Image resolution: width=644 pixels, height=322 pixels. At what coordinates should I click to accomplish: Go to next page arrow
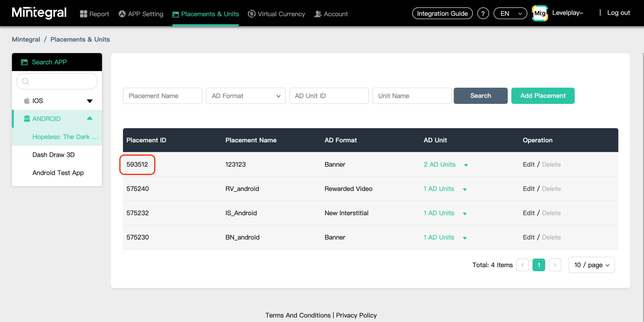555,265
